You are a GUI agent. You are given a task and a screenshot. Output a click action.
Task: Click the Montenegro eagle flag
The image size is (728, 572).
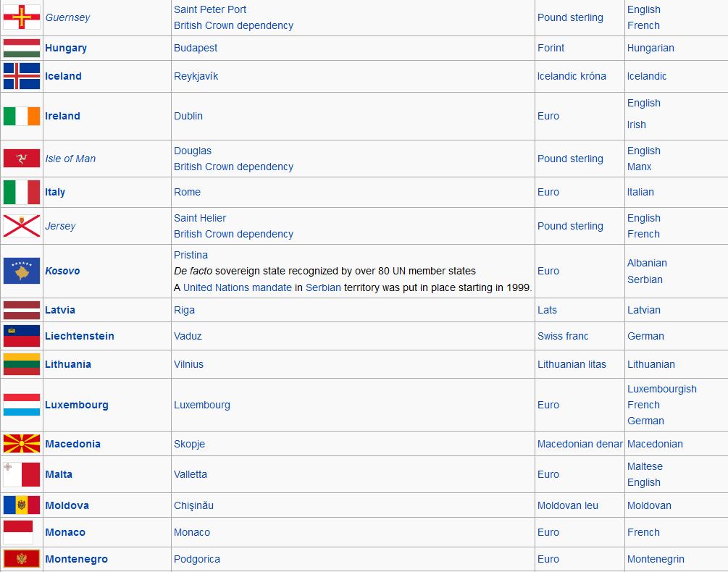[22, 559]
